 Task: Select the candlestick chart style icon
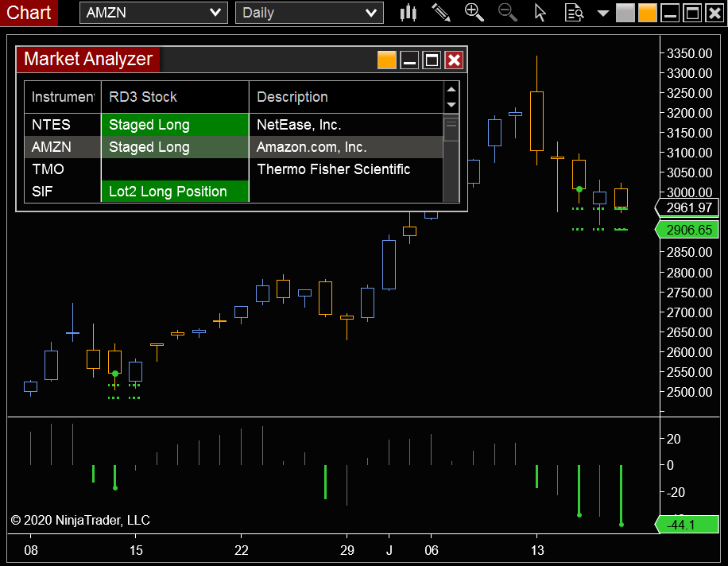[408, 13]
